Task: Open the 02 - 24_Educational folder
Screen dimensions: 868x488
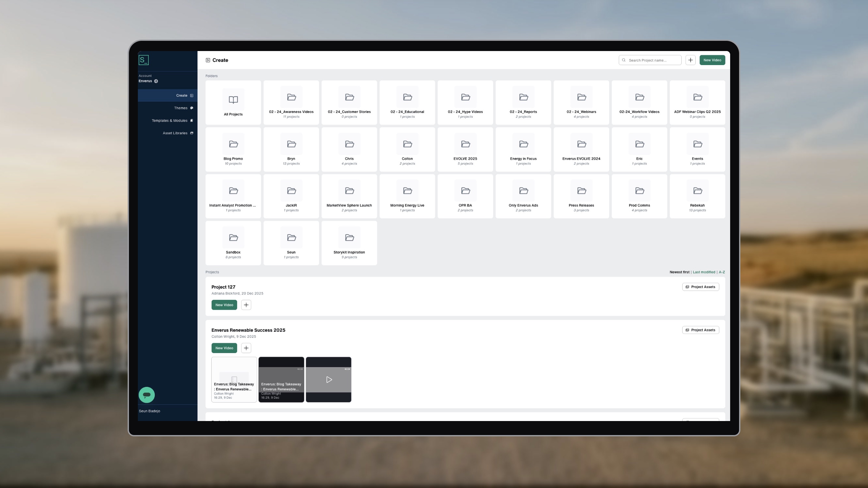Action: [x=407, y=102]
